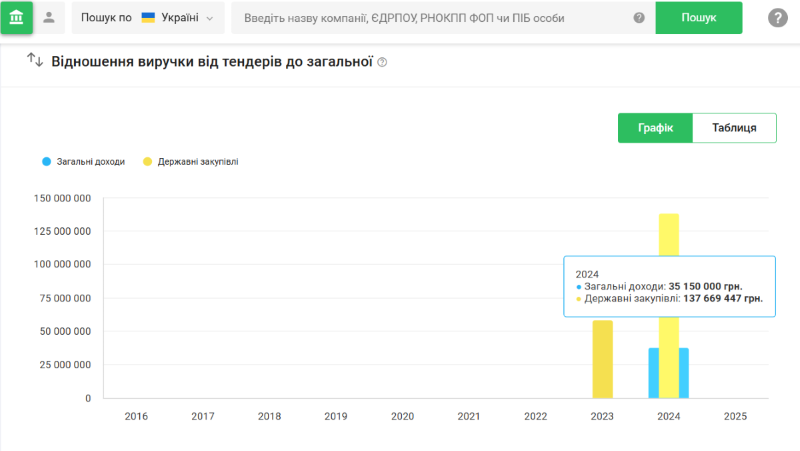Click info icon after chart title
Screen dimensions: 800x451
[382, 62]
